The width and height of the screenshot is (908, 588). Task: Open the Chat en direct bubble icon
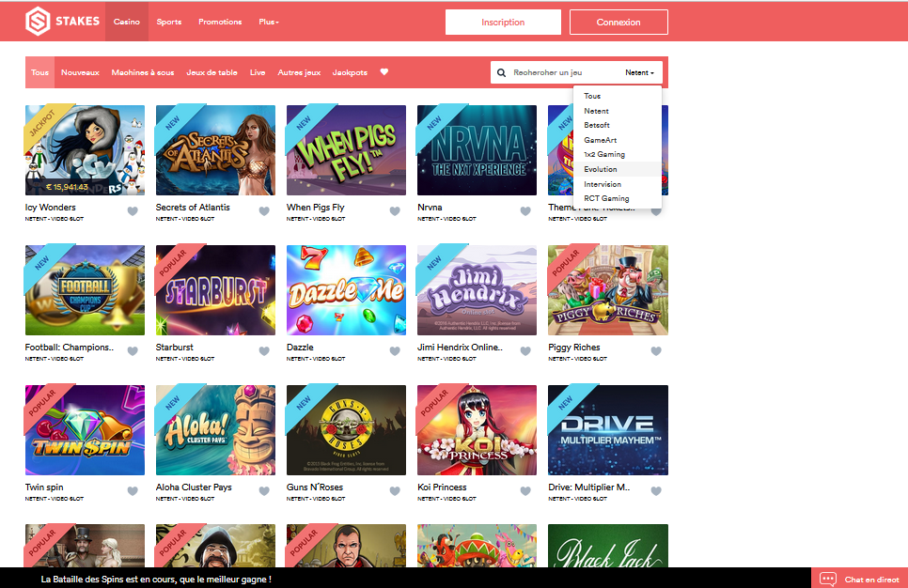coord(828,578)
